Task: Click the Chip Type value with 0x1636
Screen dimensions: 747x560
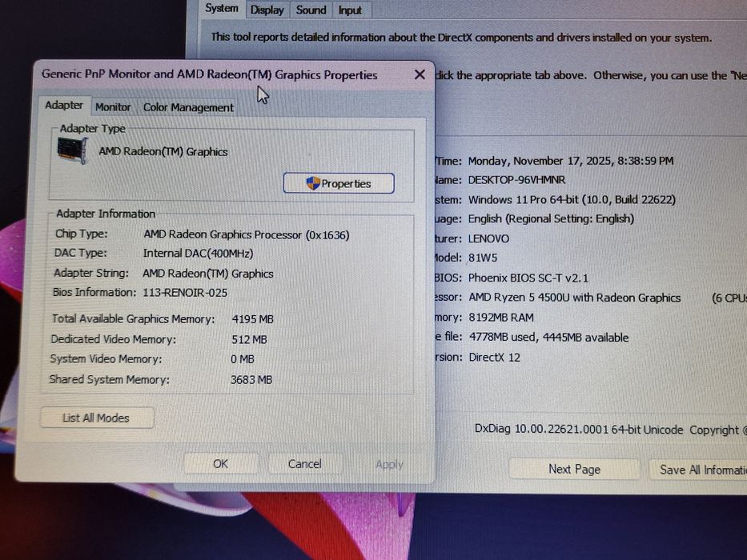Action: (x=247, y=234)
